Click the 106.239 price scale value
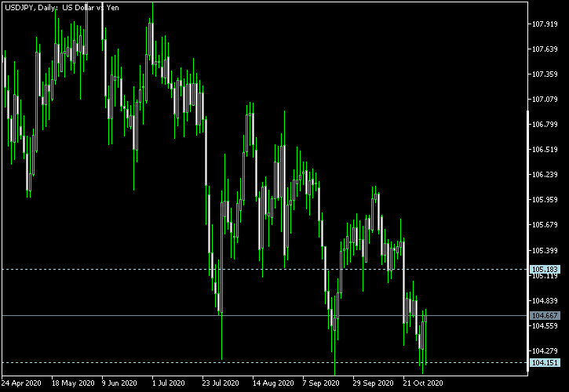 [x=545, y=175]
